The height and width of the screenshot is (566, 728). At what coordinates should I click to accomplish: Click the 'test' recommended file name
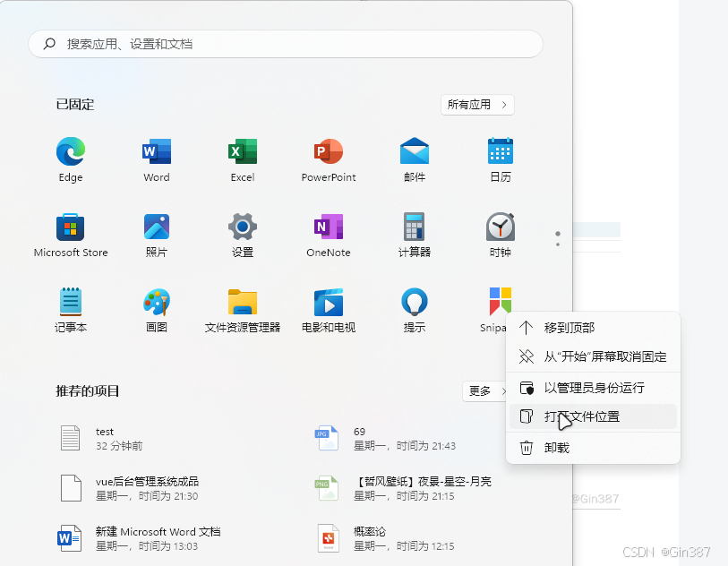click(105, 432)
